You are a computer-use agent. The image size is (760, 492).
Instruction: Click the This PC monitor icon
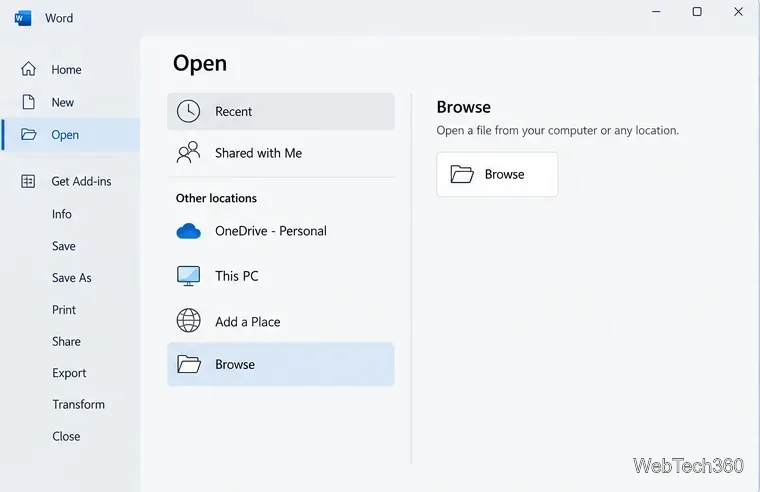click(x=188, y=276)
